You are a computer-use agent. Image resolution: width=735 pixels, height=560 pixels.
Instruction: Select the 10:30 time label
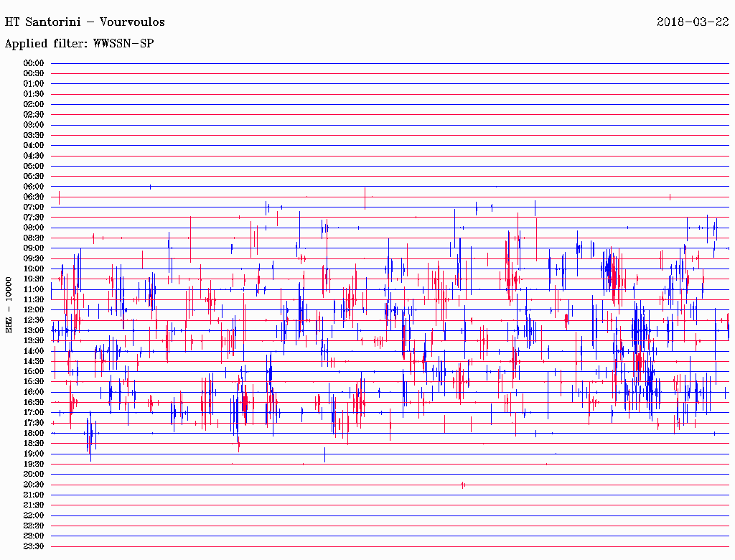pyautogui.click(x=34, y=279)
